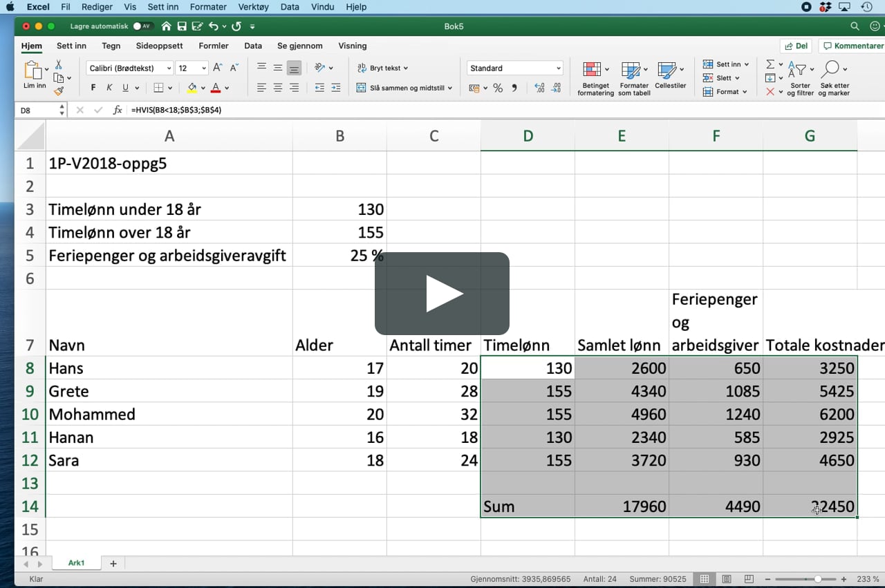This screenshot has height=588, width=885.
Task: Click the Undo arrow icon
Action: click(x=213, y=26)
